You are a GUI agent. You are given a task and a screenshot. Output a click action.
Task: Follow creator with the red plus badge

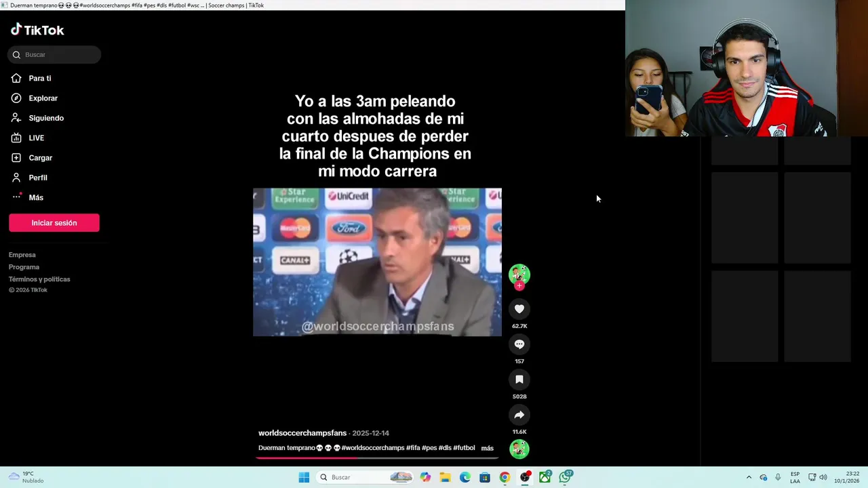coord(519,286)
